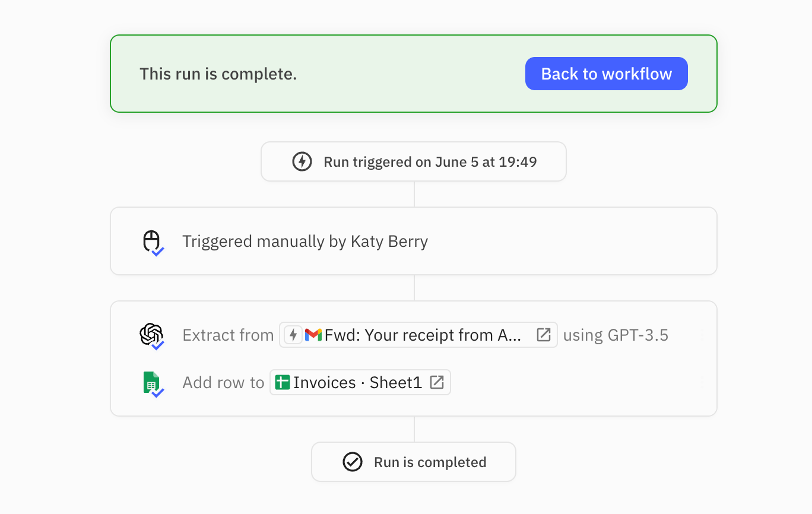Click the small lightning icon in email chip
Image resolution: width=812 pixels, height=514 pixels.
[293, 335]
